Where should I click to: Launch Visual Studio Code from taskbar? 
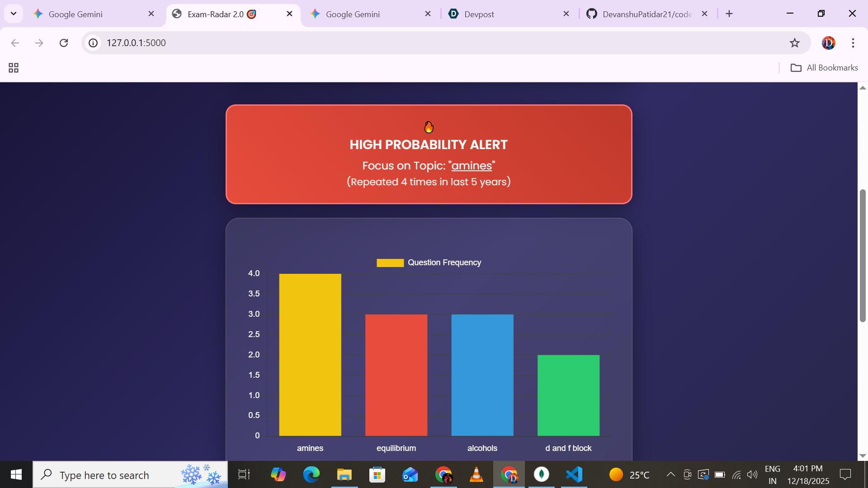tap(574, 474)
